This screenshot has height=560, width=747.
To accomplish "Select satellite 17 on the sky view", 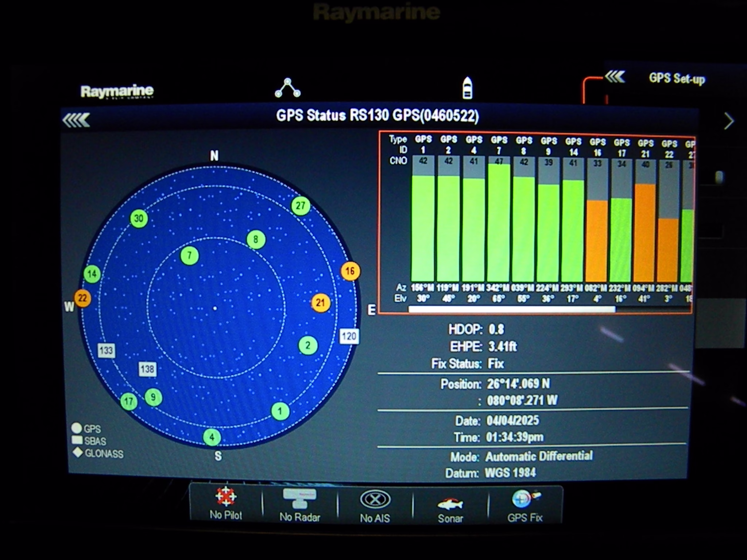I will coord(129,402).
